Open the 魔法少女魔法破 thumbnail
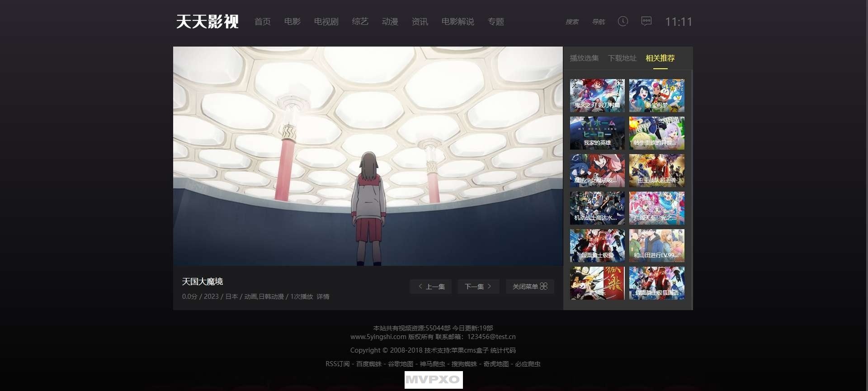The height and width of the screenshot is (391, 868). (597, 170)
